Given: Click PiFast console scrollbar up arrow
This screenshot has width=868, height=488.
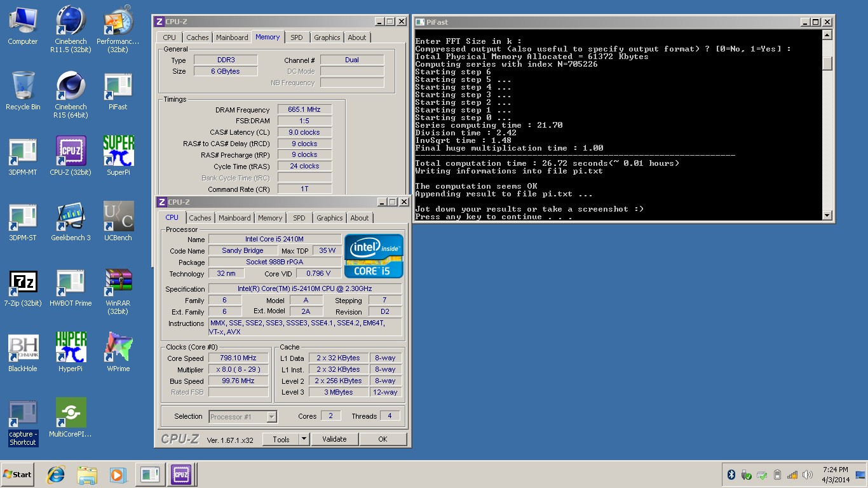Looking at the screenshot, I should coord(827,35).
